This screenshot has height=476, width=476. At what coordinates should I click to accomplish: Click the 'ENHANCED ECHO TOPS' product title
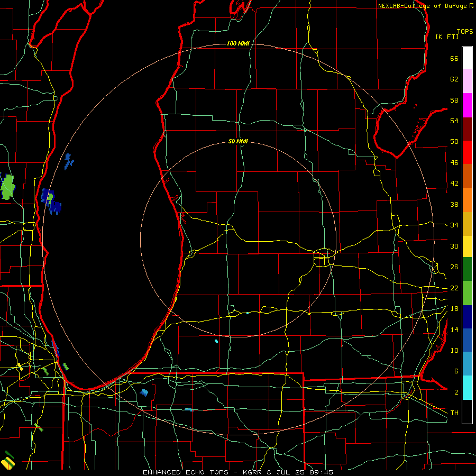point(186,472)
